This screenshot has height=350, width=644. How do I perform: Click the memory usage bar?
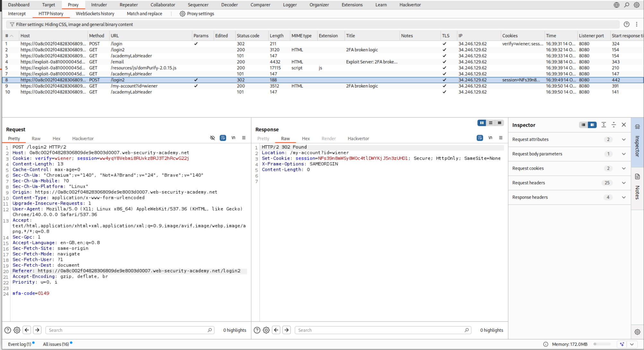point(602,344)
